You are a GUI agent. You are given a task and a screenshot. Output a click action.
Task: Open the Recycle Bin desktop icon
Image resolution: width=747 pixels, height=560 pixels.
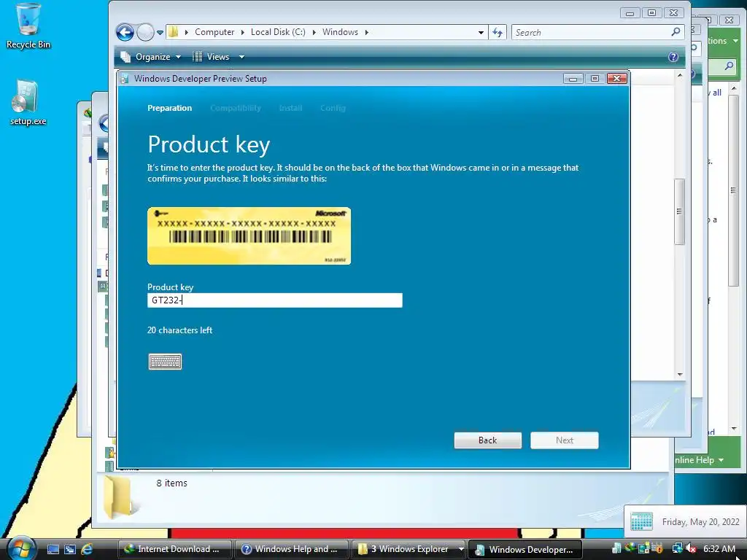pyautogui.click(x=28, y=26)
